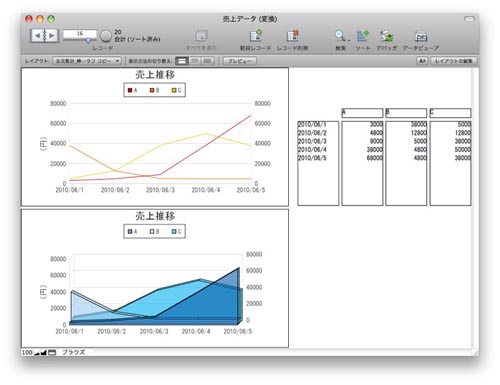Screen dimensions: 500x385
Task: Click the zoom in large mountain icon
Action: (43, 352)
